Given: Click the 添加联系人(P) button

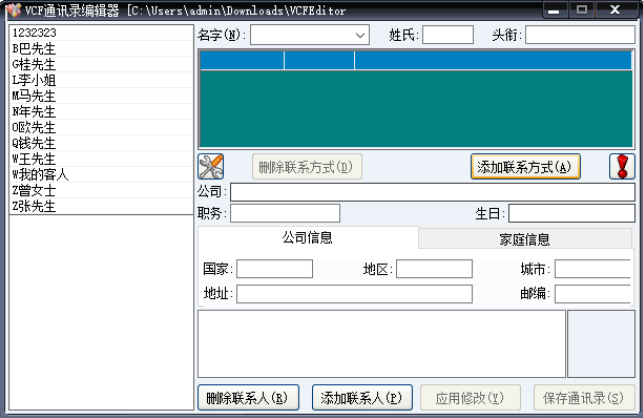Looking at the screenshot, I should pyautogui.click(x=362, y=397).
